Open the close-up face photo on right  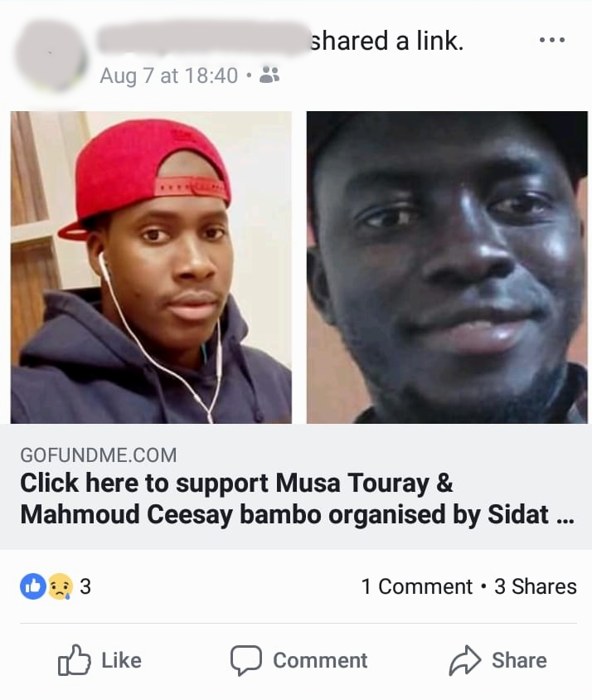(x=447, y=267)
